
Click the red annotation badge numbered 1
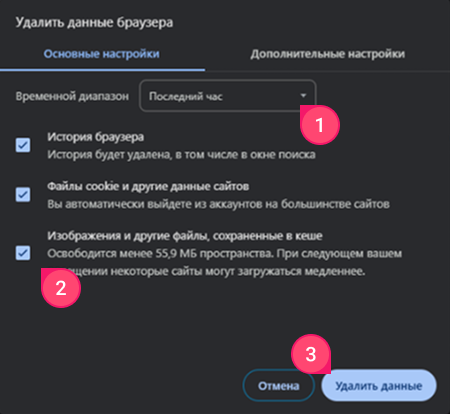(320, 125)
